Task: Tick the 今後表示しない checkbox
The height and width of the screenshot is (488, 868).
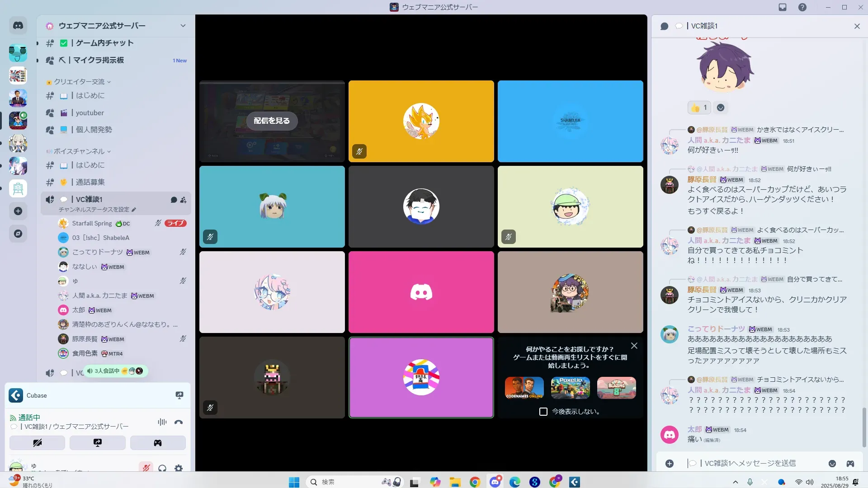Action: [x=543, y=412]
